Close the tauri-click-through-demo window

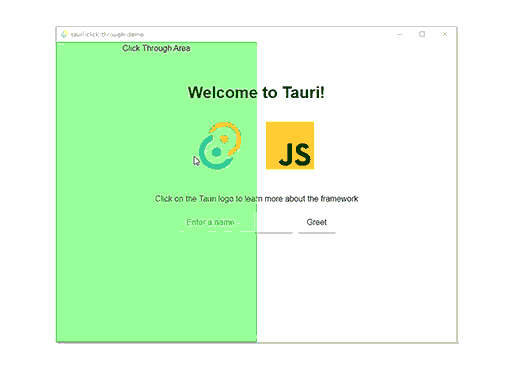point(445,34)
